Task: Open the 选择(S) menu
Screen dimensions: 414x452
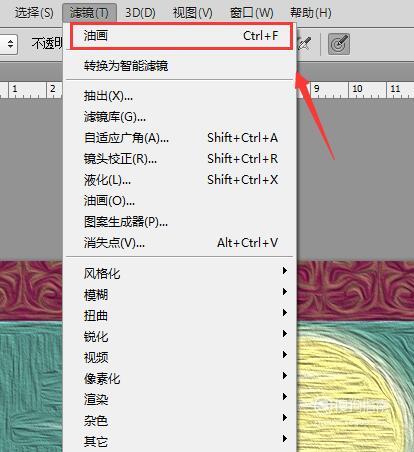Action: (34, 13)
